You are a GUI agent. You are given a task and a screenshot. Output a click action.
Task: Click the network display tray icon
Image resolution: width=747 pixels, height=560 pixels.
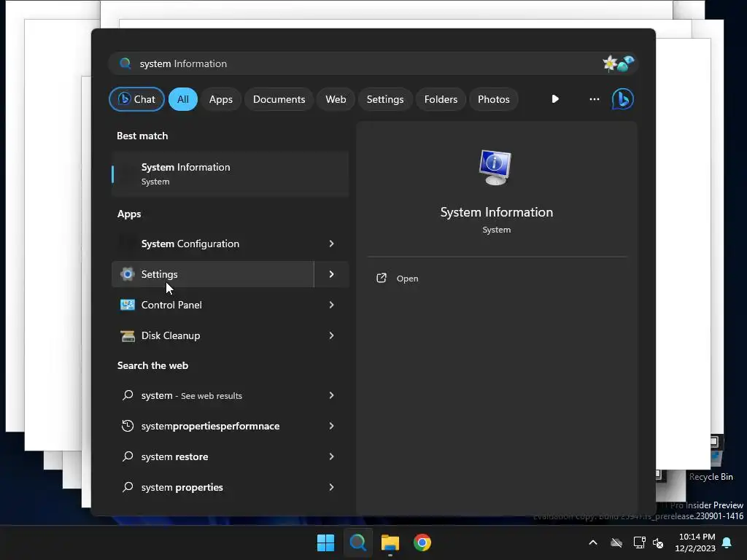[639, 542]
